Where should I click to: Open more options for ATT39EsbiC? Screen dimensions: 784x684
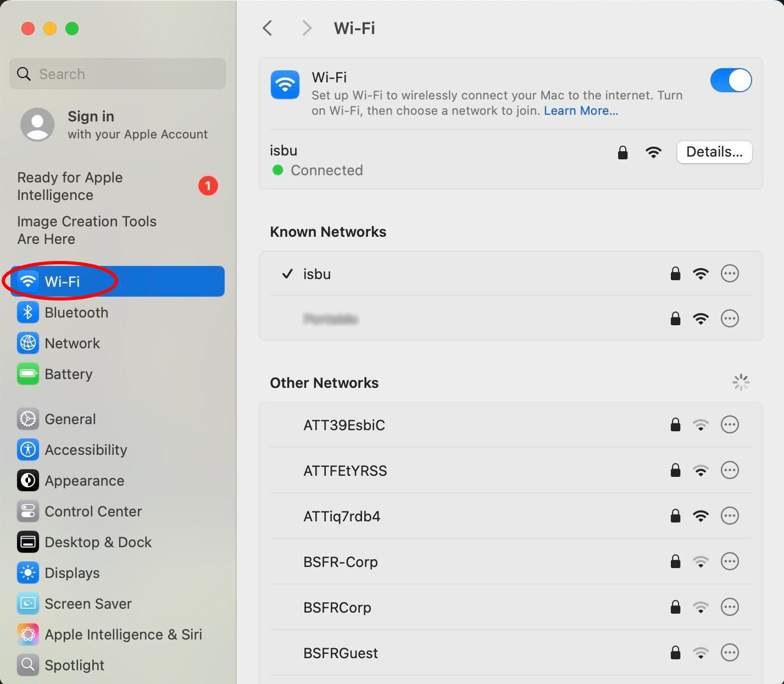point(730,425)
